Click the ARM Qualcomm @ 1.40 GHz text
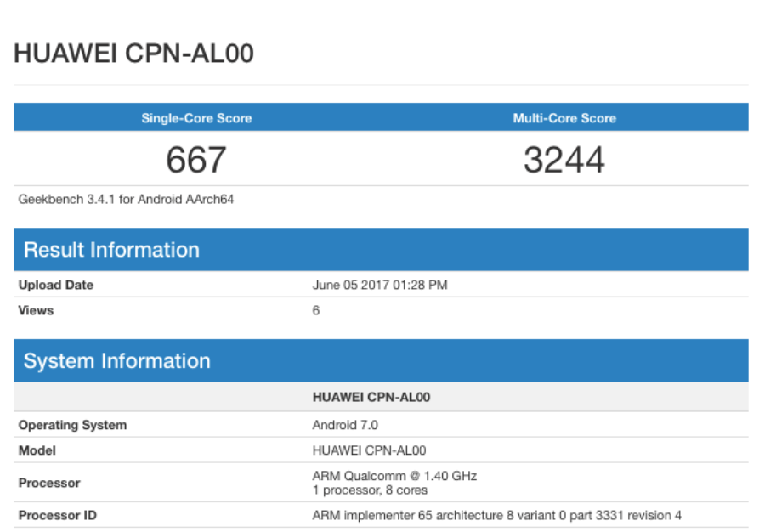This screenshot has height=532, width=765. [394, 475]
